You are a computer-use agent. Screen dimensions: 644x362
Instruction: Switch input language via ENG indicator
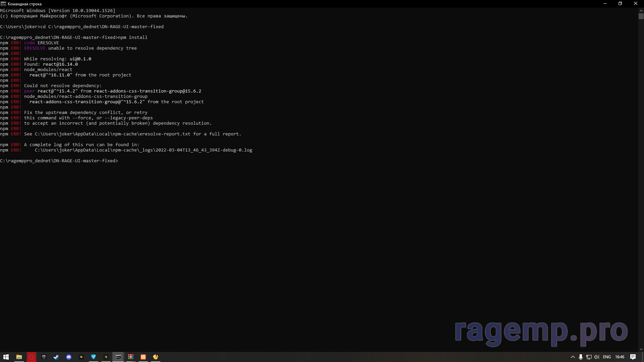click(607, 357)
